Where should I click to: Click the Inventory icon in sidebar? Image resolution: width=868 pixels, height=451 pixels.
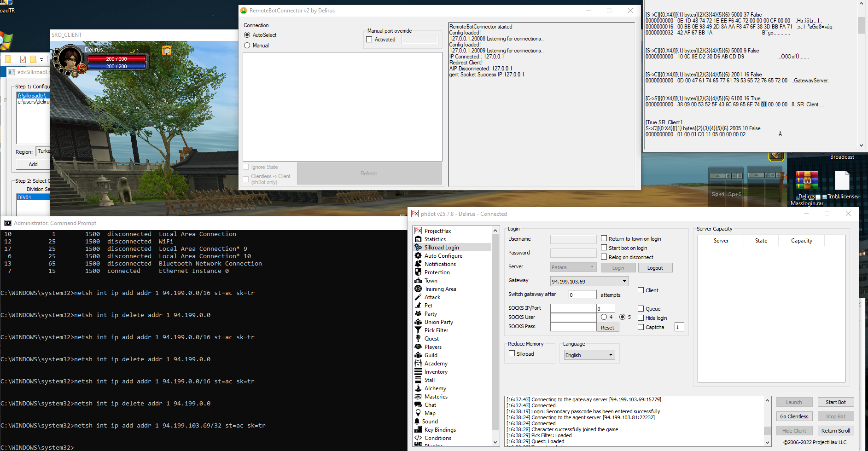click(418, 372)
